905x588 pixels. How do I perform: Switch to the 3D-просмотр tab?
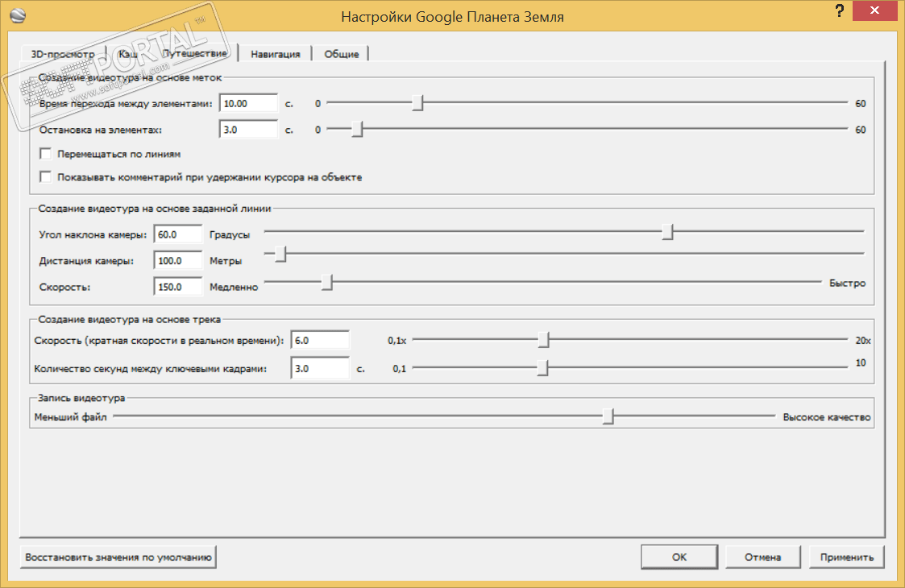click(x=63, y=54)
